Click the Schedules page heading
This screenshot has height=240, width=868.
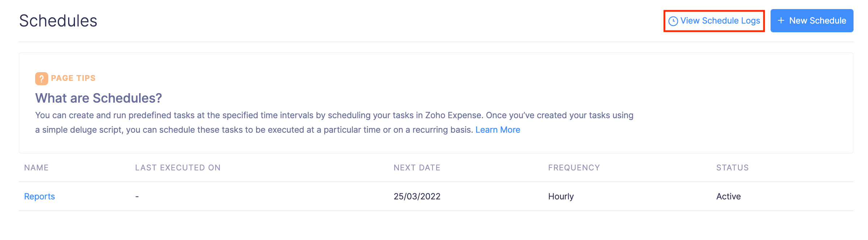(58, 21)
